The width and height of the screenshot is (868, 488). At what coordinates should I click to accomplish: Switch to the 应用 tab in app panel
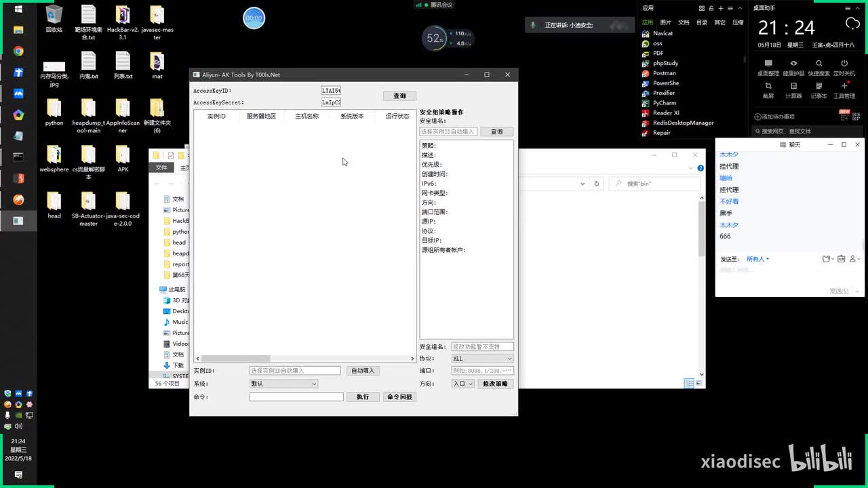pos(648,22)
